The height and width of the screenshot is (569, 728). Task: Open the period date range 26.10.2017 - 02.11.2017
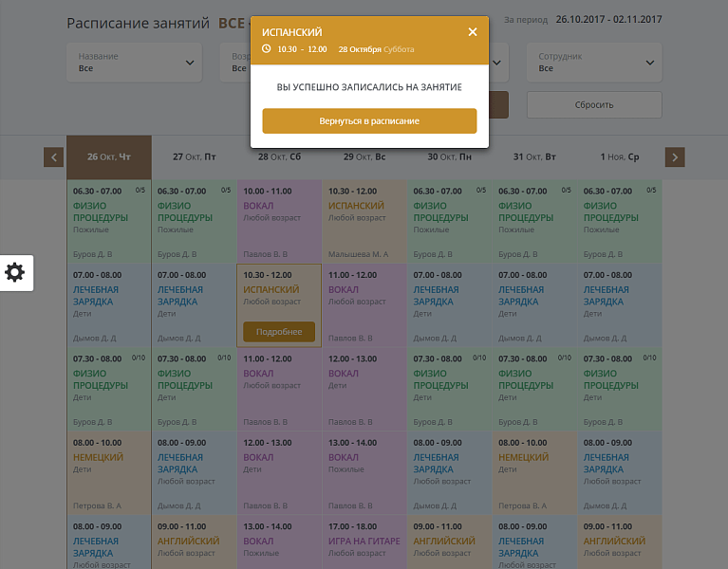[608, 19]
